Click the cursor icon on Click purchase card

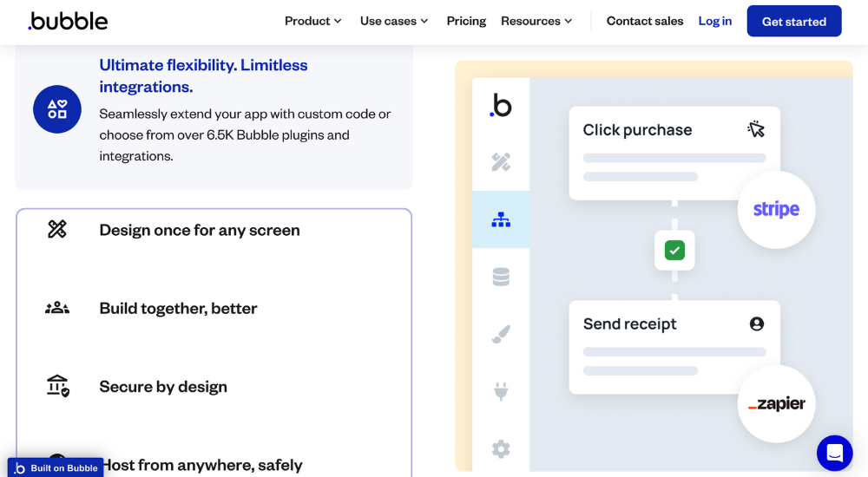tap(756, 129)
